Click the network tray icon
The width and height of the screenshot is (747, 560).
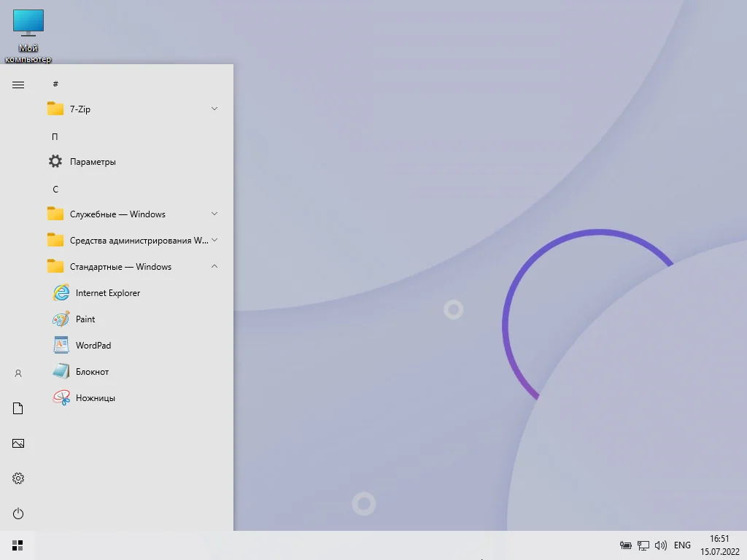coord(643,545)
